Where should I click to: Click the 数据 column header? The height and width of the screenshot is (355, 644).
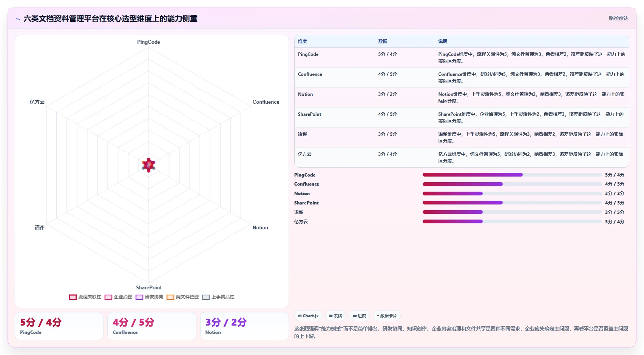coord(383,41)
